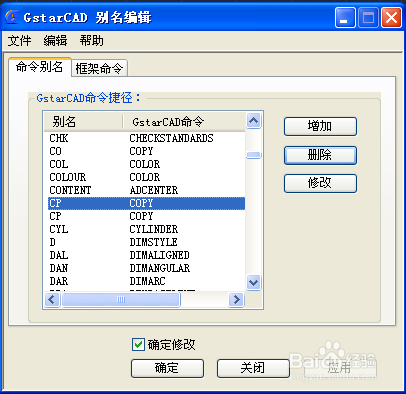Click the list's scroll up arrow

point(254,120)
